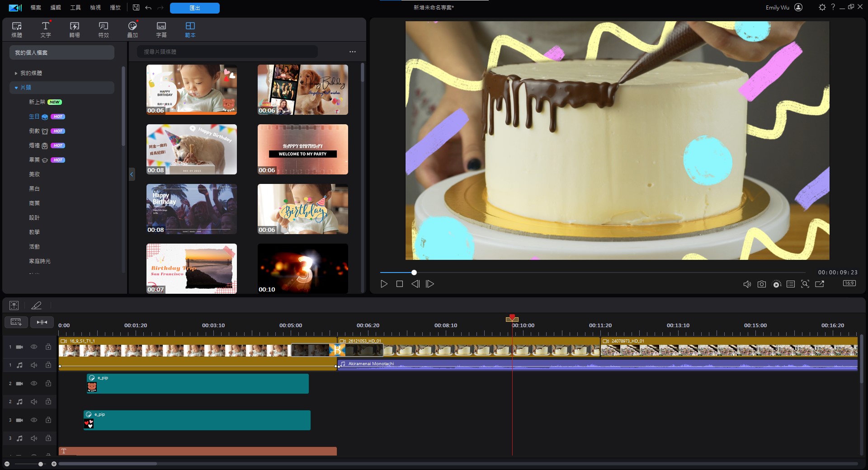The height and width of the screenshot is (470, 868).
Task: Click the next frame button
Action: (430, 284)
